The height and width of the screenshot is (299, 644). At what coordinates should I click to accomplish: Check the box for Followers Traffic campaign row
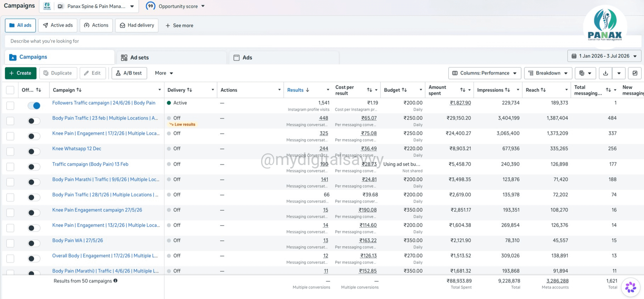coord(10,106)
